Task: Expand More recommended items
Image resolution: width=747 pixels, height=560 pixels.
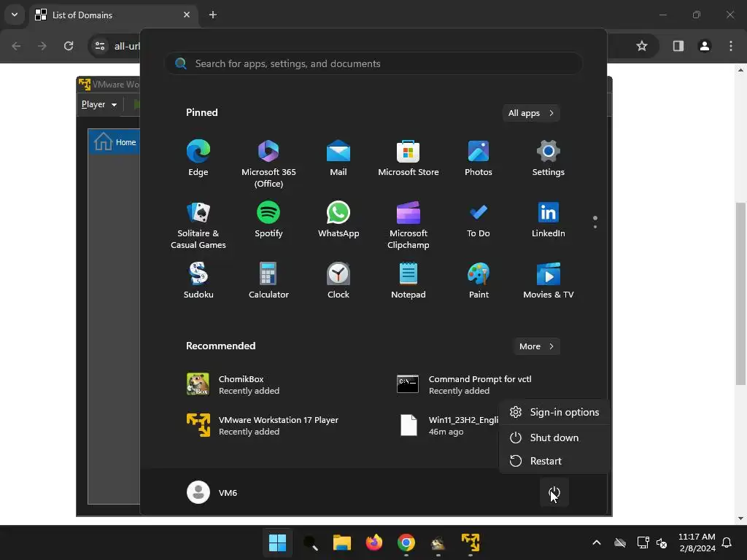Action: [x=536, y=346]
